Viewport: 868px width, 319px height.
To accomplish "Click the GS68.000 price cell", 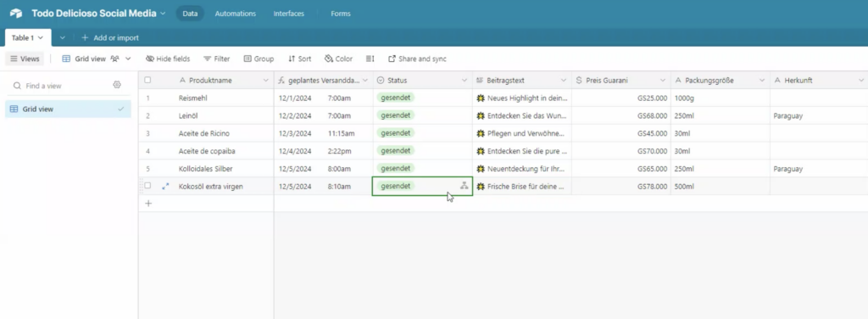I will (621, 115).
